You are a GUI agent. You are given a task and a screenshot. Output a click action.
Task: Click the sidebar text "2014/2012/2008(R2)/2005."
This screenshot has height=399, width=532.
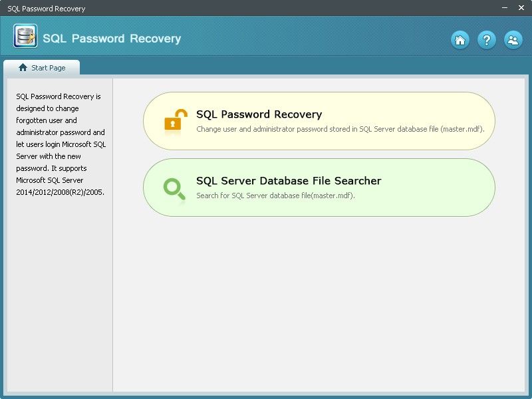(60, 192)
